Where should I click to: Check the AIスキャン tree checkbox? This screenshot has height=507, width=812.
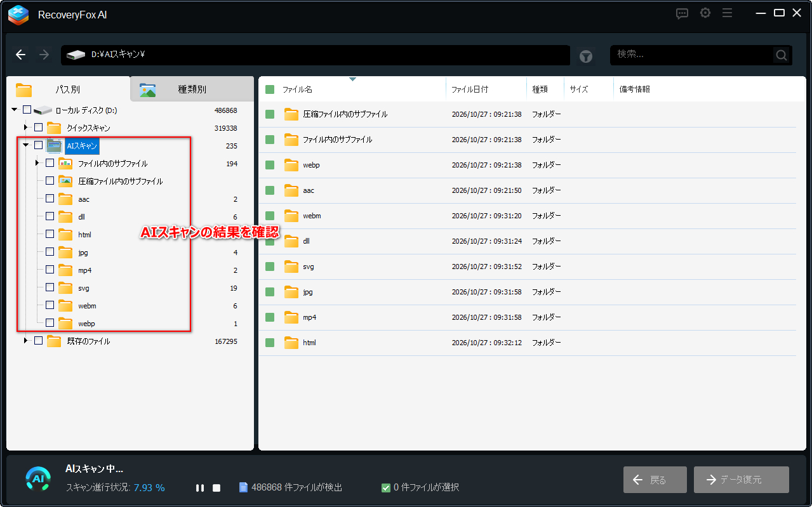pyautogui.click(x=38, y=146)
